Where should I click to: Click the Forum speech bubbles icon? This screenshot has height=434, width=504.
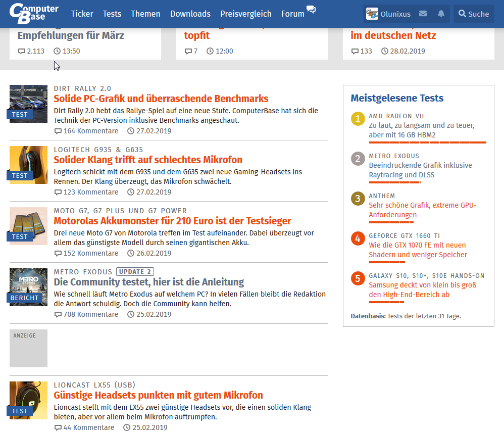tap(311, 9)
